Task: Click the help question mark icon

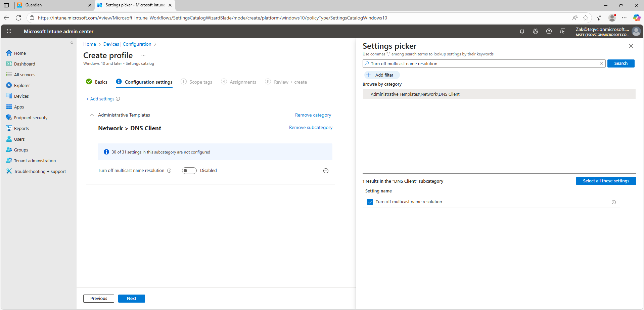Action: (549, 31)
